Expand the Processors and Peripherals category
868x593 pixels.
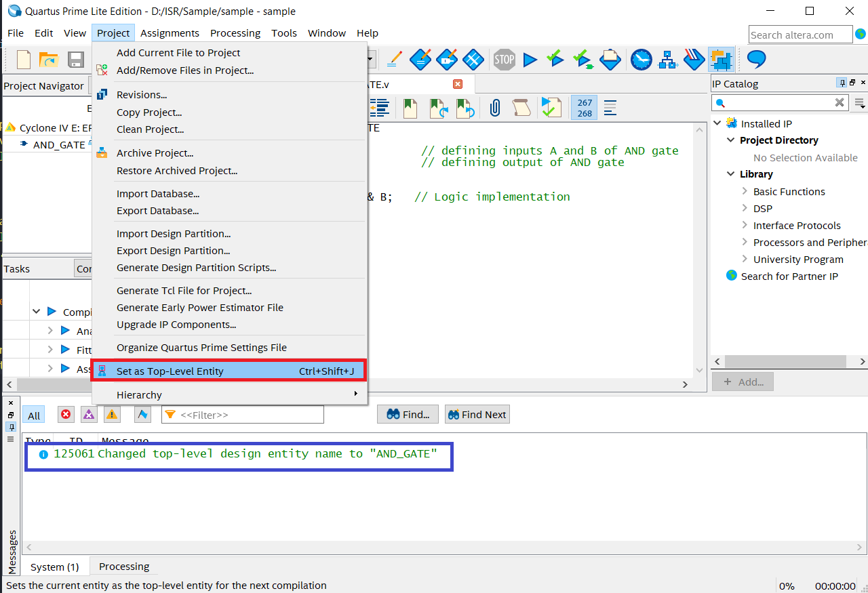pyautogui.click(x=745, y=242)
